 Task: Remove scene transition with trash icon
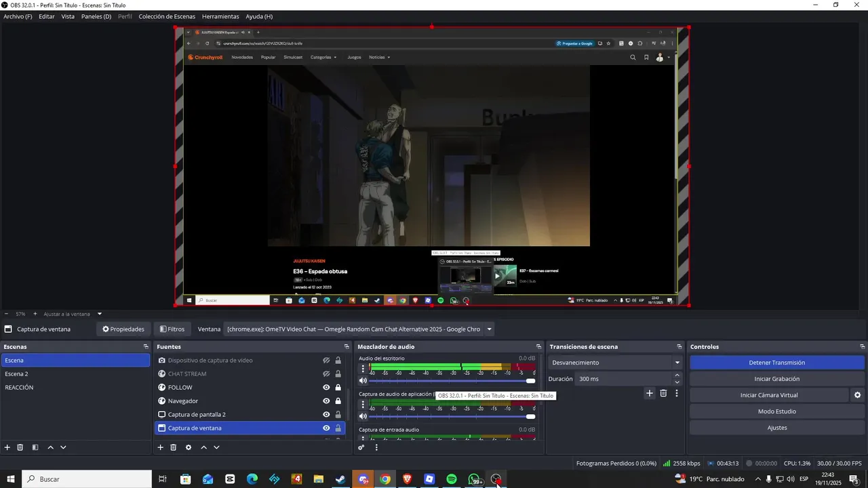tap(663, 393)
